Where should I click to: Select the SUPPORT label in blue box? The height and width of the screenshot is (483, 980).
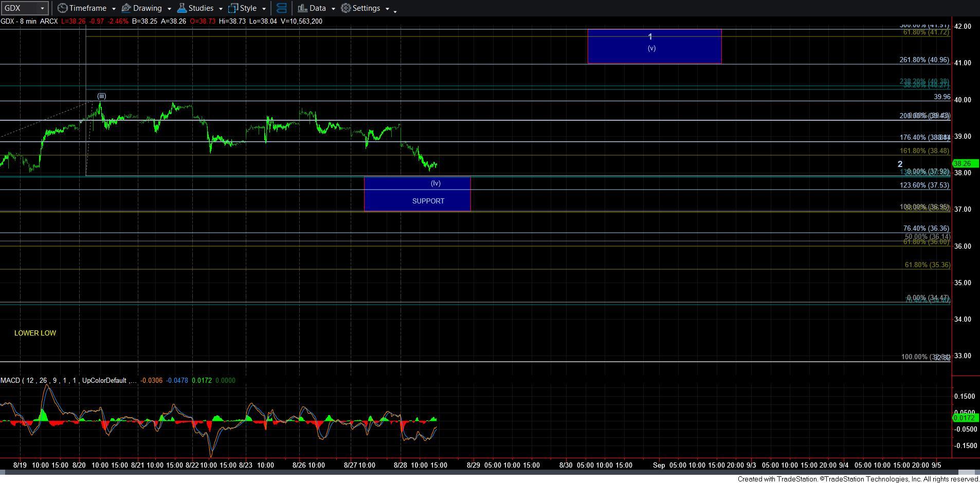tap(428, 201)
